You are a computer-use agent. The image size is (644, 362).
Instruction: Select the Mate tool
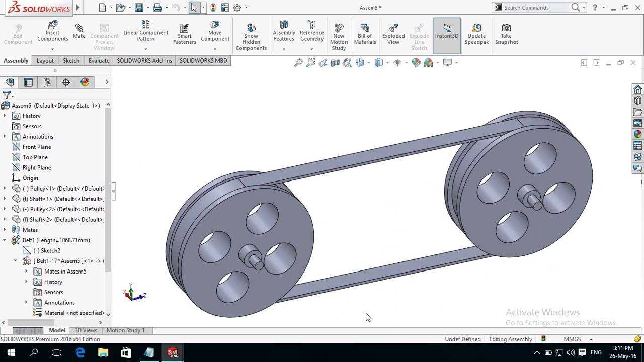pos(79,30)
